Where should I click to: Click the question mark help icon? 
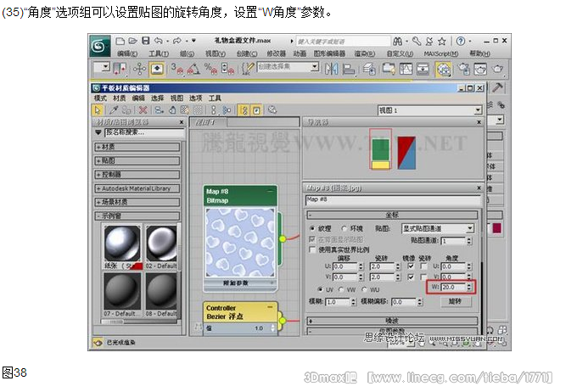[461, 42]
